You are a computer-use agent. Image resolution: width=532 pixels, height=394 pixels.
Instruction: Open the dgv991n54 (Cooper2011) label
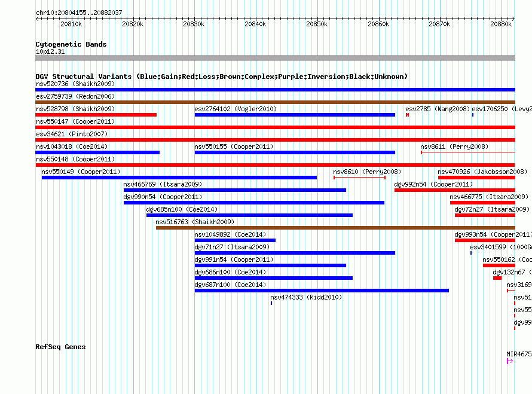[x=234, y=259]
